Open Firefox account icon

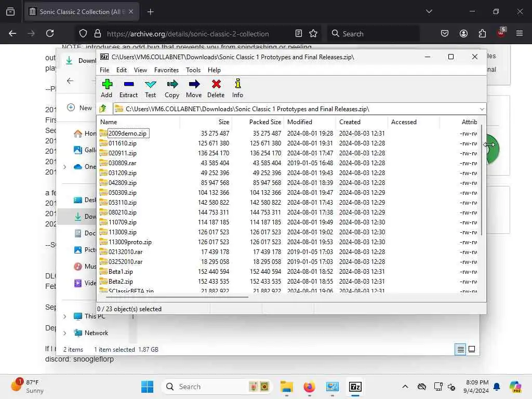tap(463, 34)
